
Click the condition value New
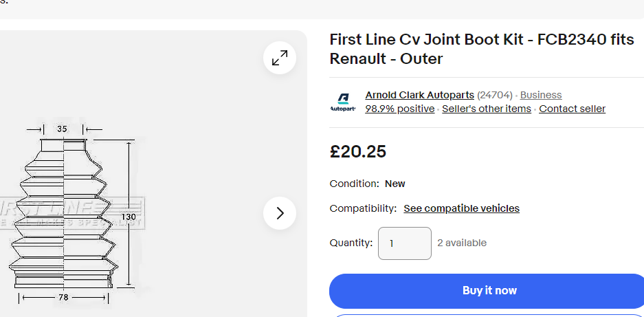pos(395,184)
